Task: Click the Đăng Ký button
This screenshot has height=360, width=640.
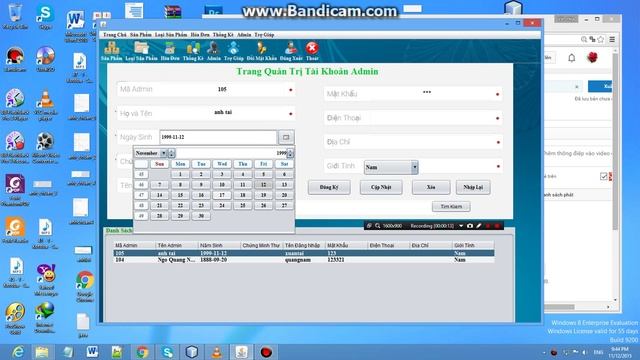Action: click(x=329, y=187)
